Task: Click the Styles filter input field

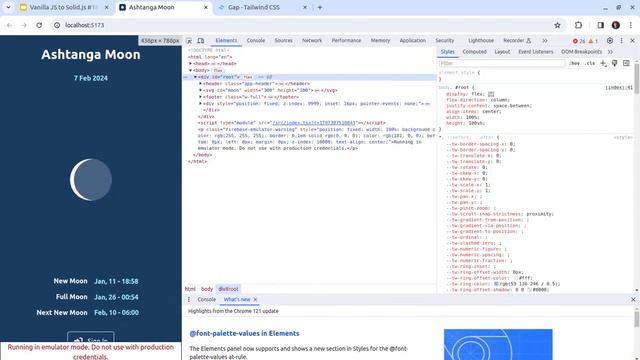Action: pos(502,63)
